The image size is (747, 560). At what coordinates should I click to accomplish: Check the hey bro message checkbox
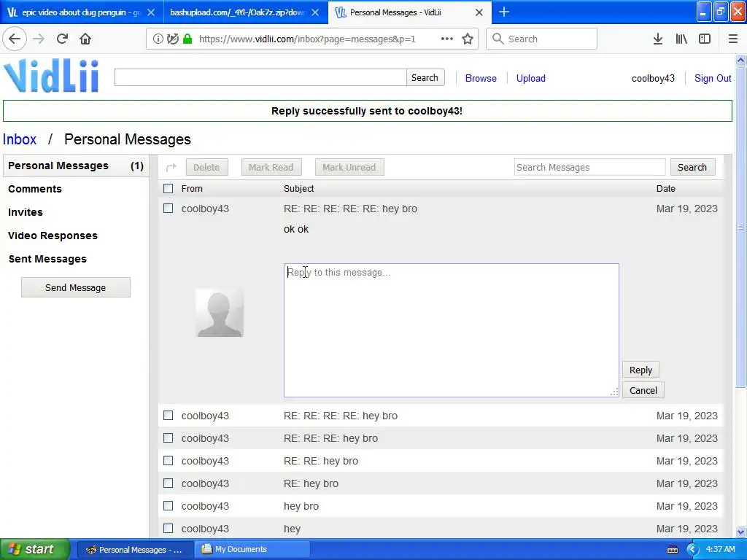[x=169, y=506]
